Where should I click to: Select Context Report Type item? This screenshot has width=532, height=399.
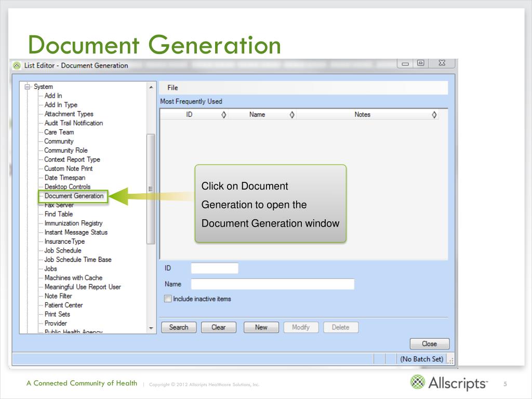[x=72, y=159]
